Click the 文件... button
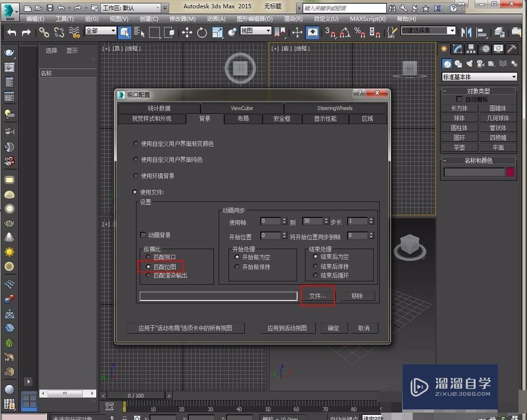The height and width of the screenshot is (420, 527). [317, 296]
